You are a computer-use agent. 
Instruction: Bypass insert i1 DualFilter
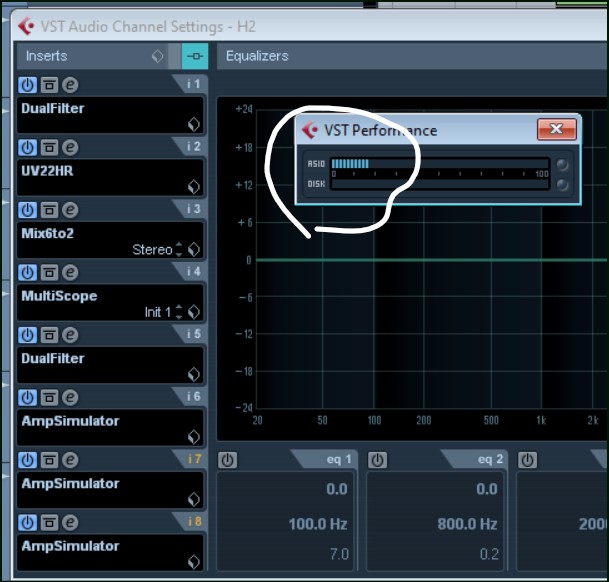(x=49, y=85)
